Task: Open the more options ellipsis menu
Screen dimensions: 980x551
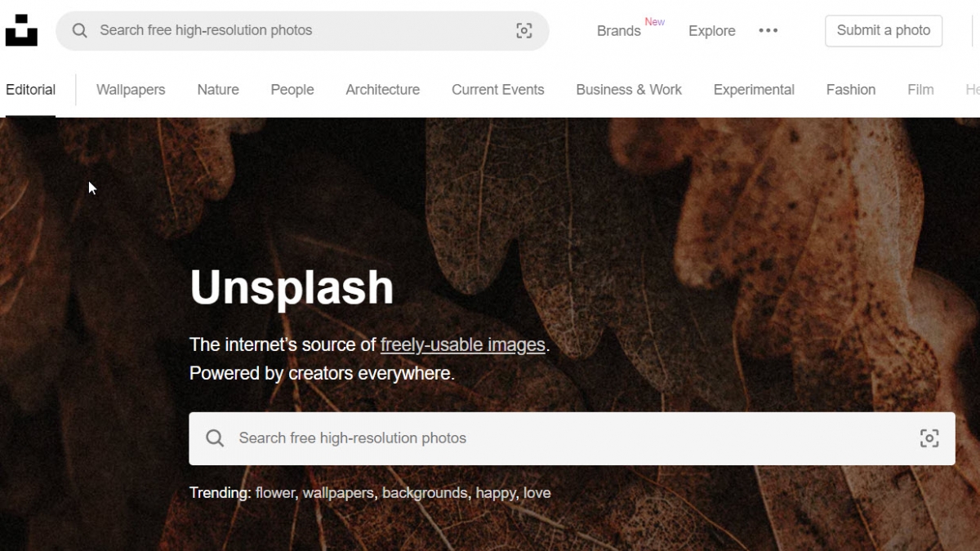Action: 768,30
